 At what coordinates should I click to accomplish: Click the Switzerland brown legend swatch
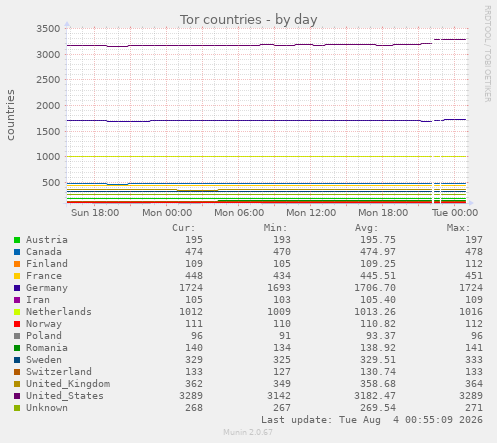point(17,372)
